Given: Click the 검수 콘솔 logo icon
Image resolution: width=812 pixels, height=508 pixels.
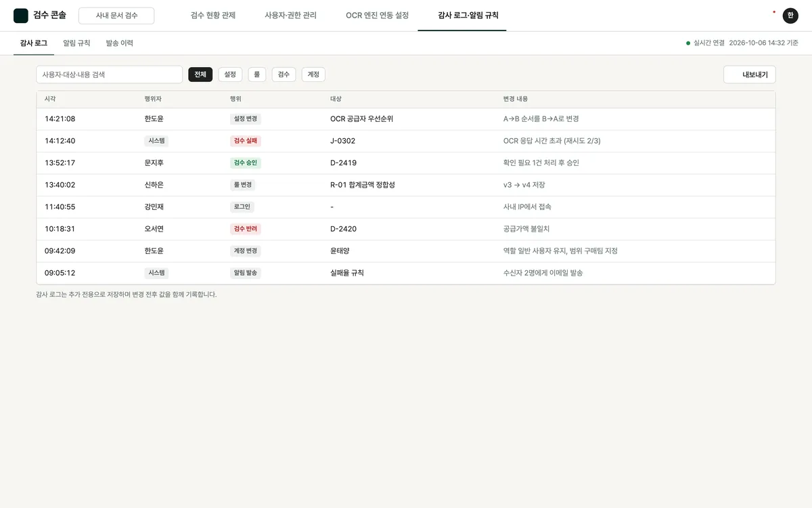Looking at the screenshot, I should [x=21, y=16].
